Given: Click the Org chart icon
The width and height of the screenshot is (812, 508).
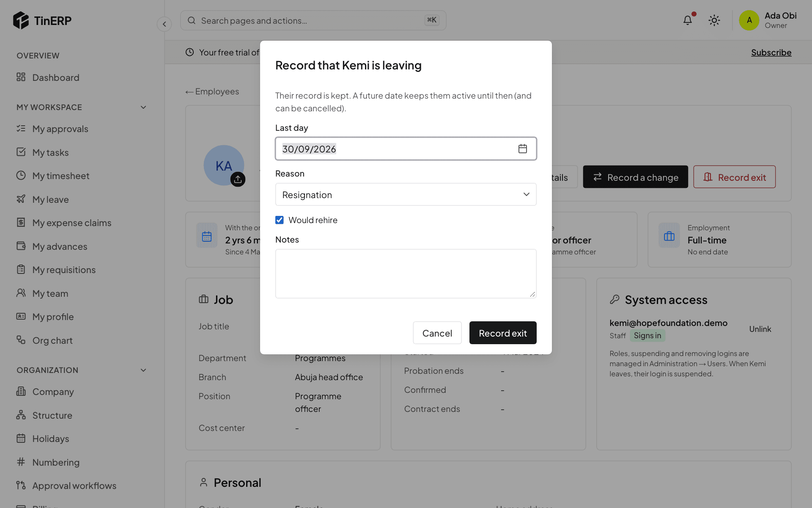Looking at the screenshot, I should tap(21, 340).
